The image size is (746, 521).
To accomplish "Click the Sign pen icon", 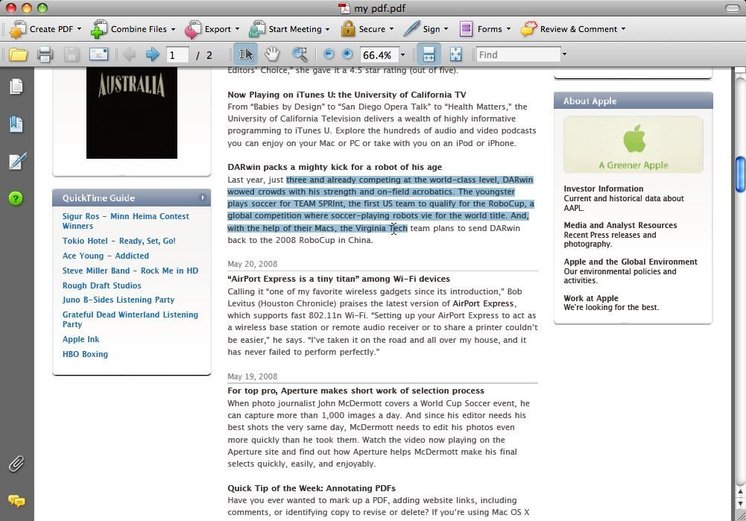I will [412, 29].
